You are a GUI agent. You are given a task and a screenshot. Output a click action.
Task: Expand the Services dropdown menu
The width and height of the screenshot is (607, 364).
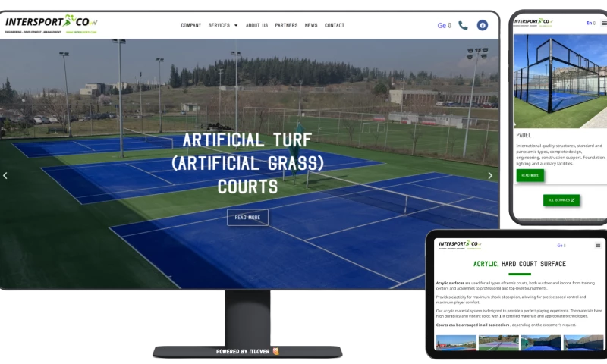click(x=223, y=25)
